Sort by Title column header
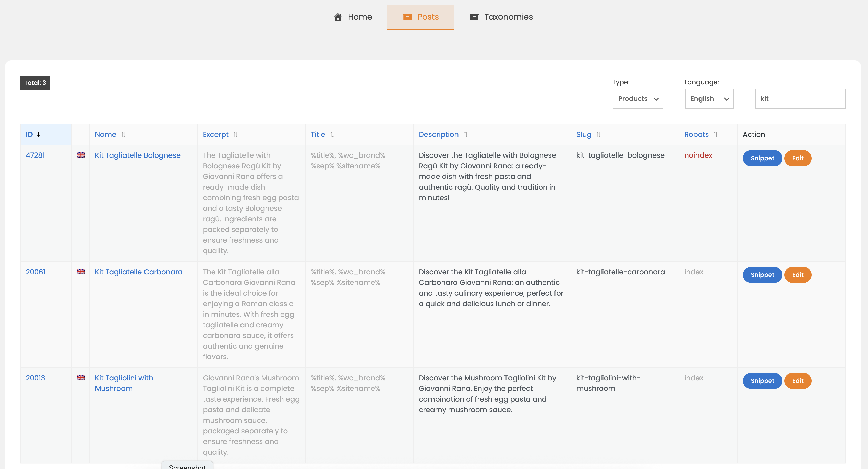This screenshot has height=469, width=868. pos(318,134)
